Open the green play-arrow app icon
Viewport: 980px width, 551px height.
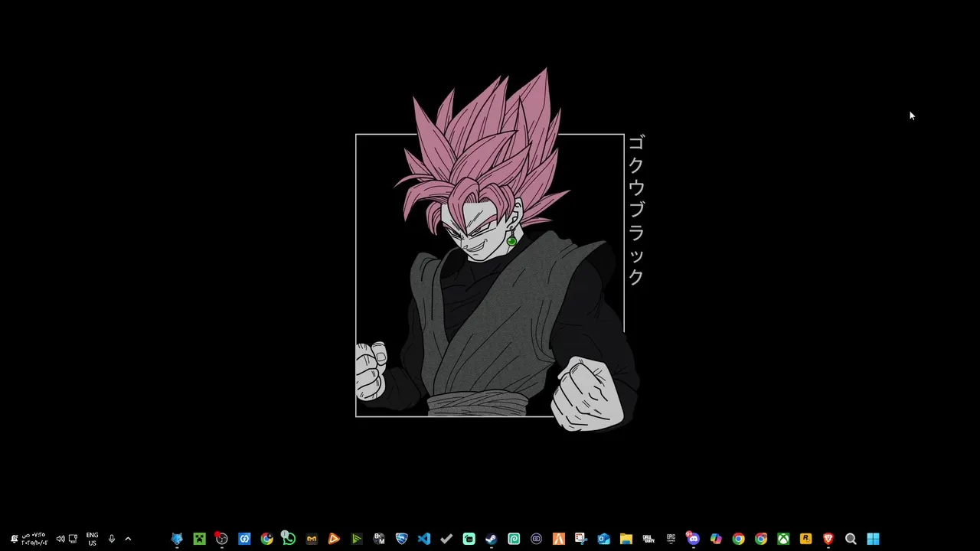pos(356,539)
